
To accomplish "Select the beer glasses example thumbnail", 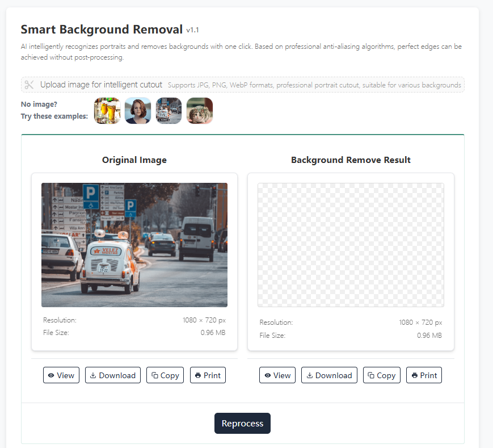I will 107,111.
